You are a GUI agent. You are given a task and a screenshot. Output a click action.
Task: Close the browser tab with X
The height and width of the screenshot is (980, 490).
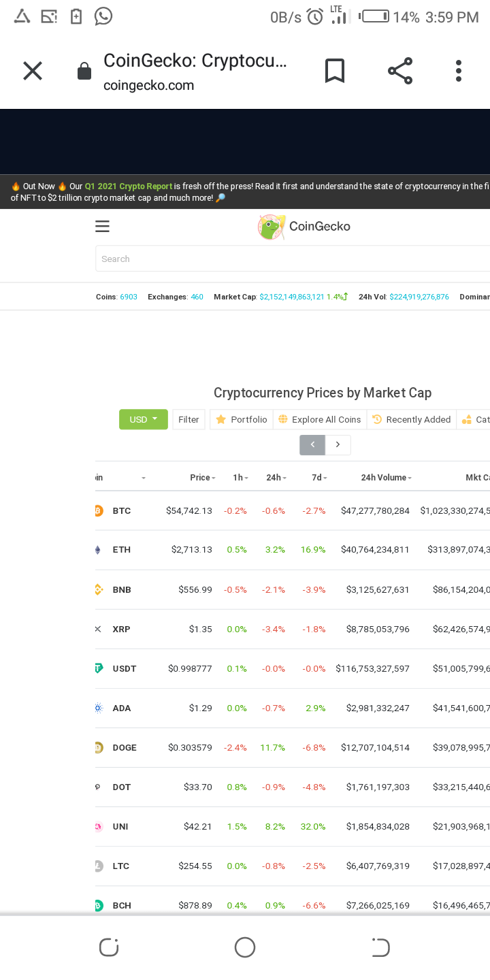tap(33, 71)
